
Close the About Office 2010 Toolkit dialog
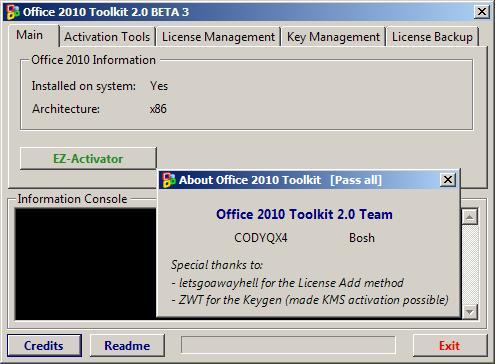(448, 180)
